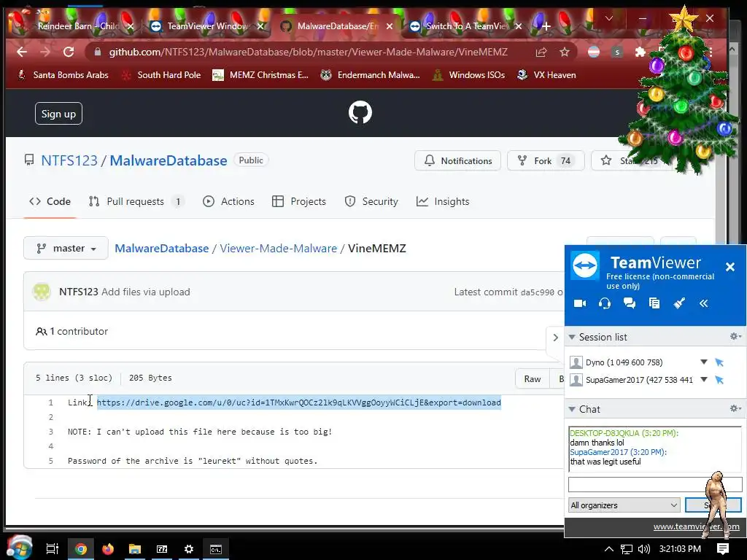The height and width of the screenshot is (560, 747).
Task: Collapse the TeamViewer panel with double arrow
Action: click(x=704, y=303)
